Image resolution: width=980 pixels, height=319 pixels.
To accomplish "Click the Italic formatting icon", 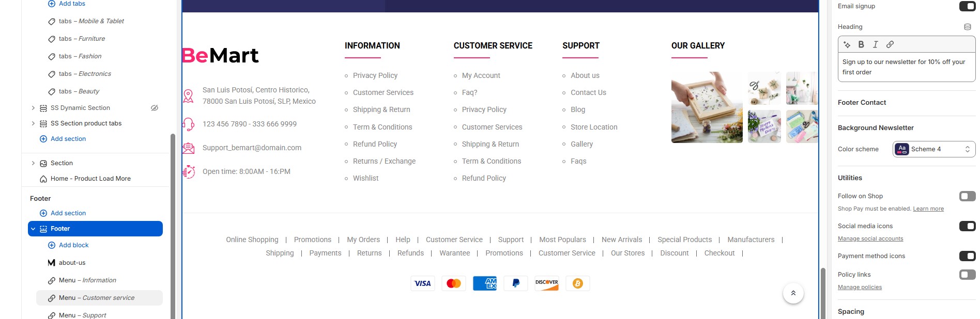I will point(876,44).
